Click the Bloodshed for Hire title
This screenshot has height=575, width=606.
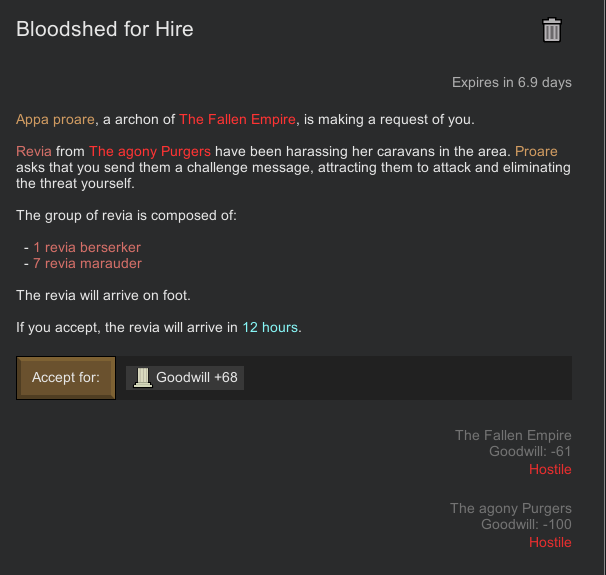105,29
